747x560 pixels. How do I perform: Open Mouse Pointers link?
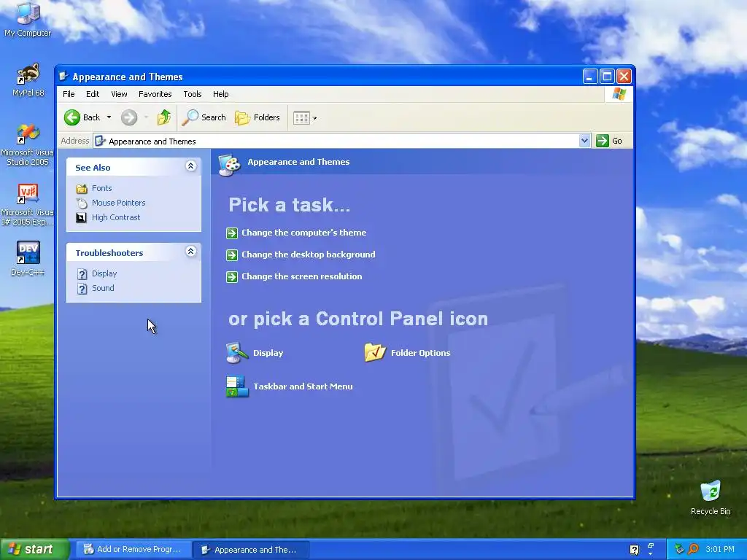(119, 203)
